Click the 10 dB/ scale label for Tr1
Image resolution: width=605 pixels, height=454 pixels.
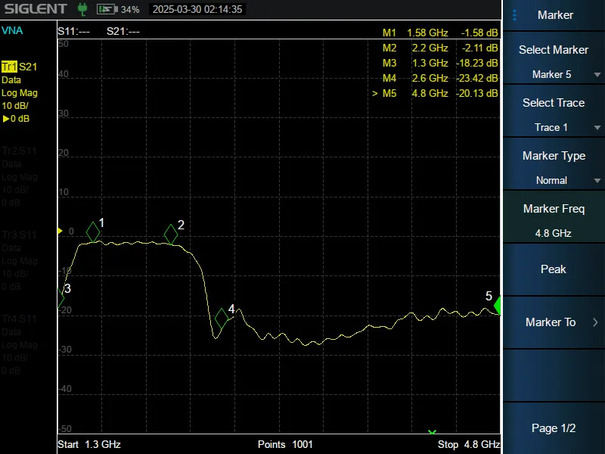pos(15,106)
